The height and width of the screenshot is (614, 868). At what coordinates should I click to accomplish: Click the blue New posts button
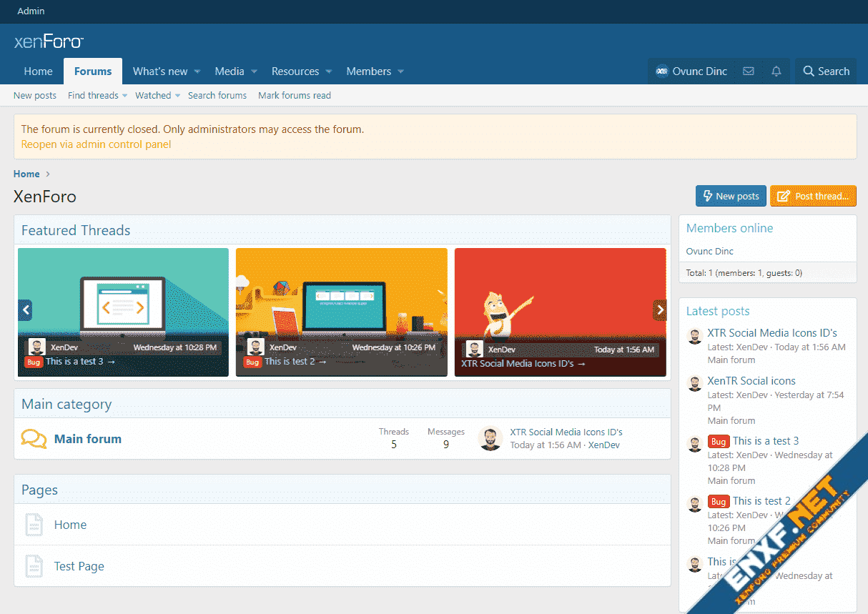(x=731, y=196)
